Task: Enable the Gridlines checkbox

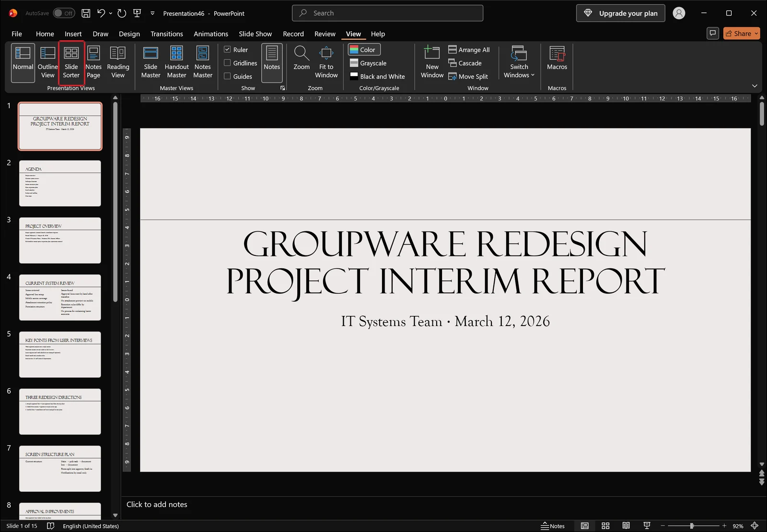Action: pos(228,63)
